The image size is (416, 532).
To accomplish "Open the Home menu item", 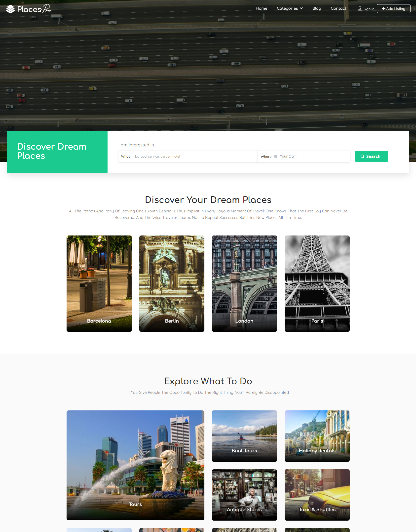I will click(261, 8).
